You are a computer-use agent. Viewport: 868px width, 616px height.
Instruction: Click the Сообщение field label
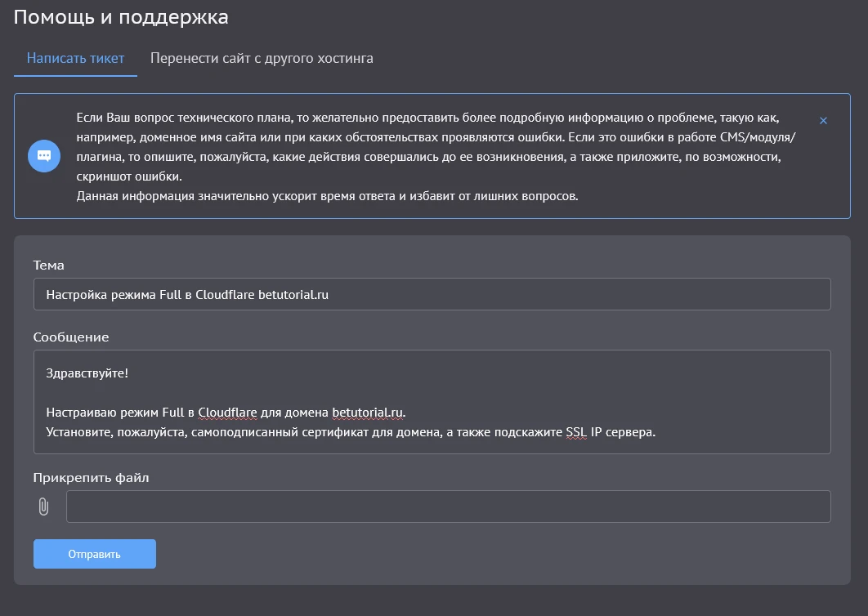point(71,337)
